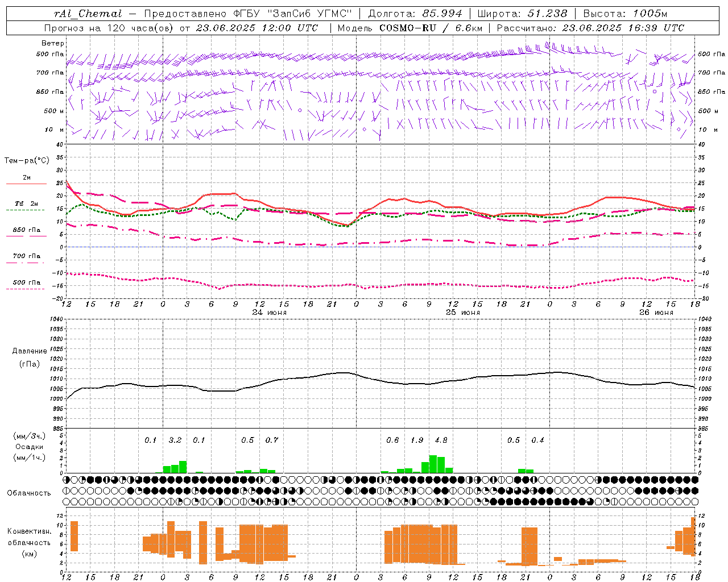Click the 4.8 precipitation total value
Screen dimensions: 728x582
[441, 440]
